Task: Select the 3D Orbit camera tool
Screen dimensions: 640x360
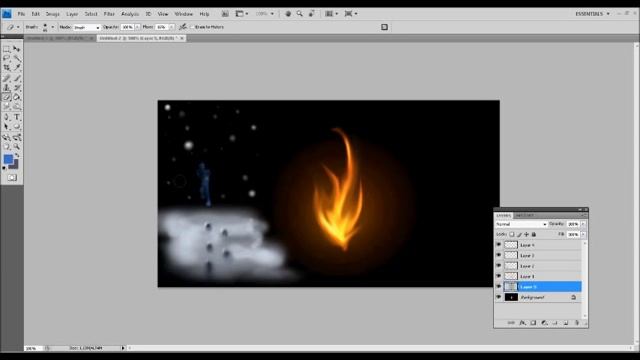Action: pos(17,137)
